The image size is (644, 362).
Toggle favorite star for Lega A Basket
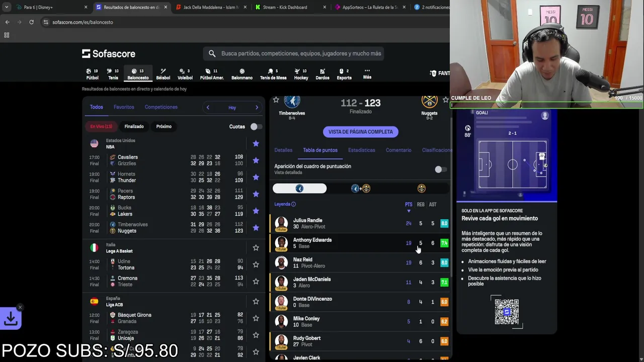tap(256, 247)
